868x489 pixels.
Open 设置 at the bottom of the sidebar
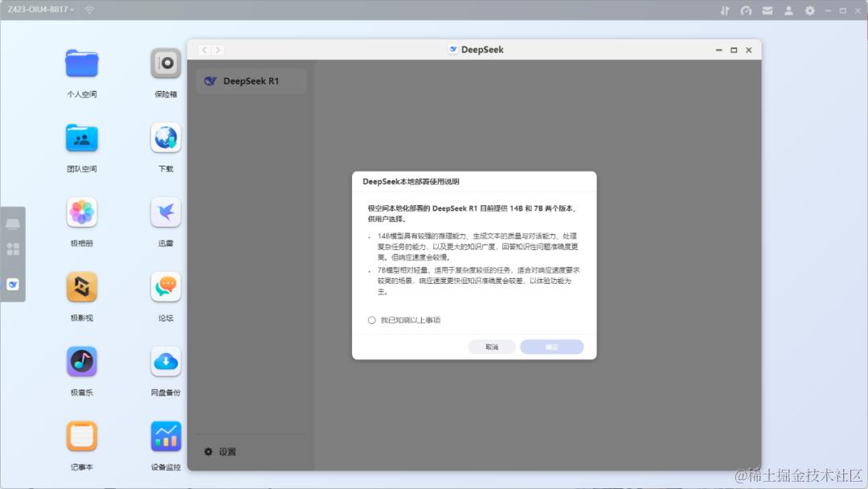point(218,452)
